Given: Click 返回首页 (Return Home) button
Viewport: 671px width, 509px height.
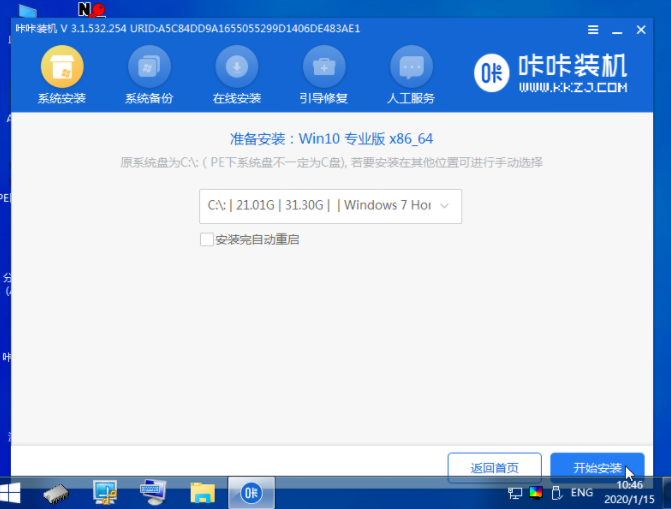Looking at the screenshot, I should click(495, 468).
